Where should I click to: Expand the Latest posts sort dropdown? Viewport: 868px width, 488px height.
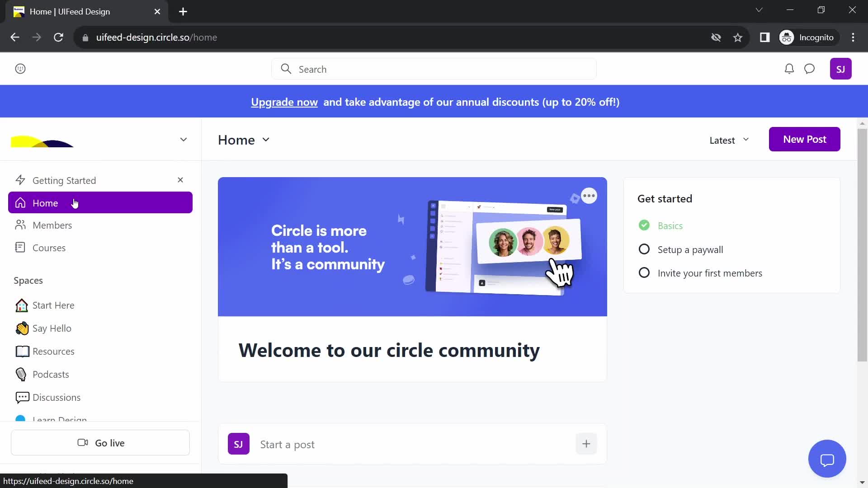[728, 140]
